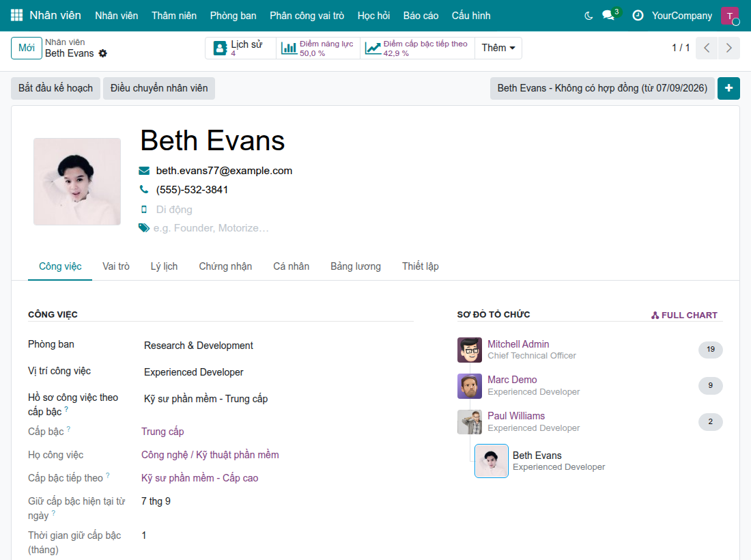Open activities clock icon
The image size is (751, 560).
pos(638,16)
